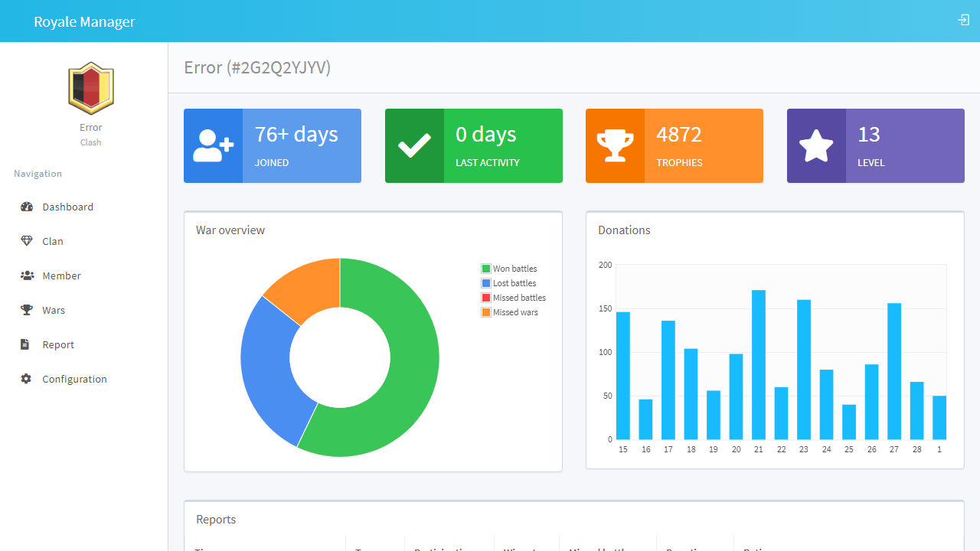Click the Configuration gear icon
This screenshot has height=551, width=980.
[x=26, y=379]
